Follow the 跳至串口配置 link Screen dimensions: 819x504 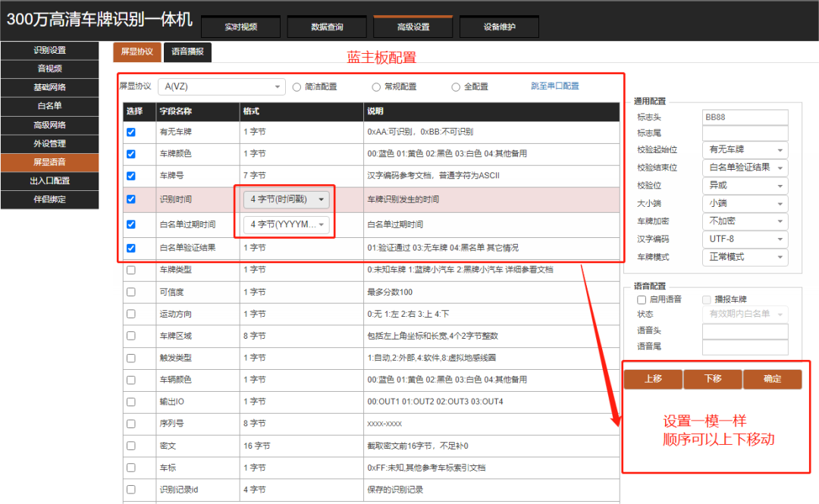pyautogui.click(x=554, y=86)
